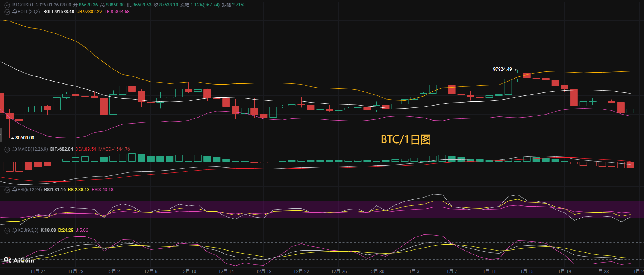
Task: Select the KDJ(9,3,3) indicator label
Action: (x=28, y=230)
